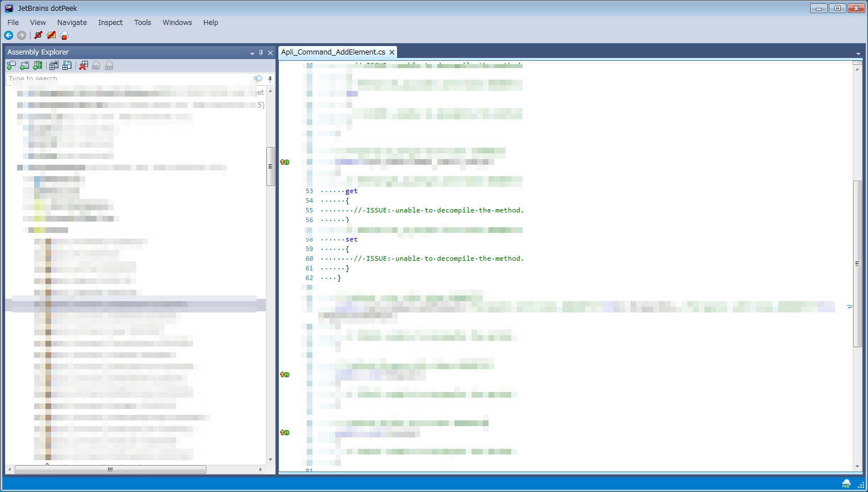This screenshot has height=492, width=868.
Task: Open the Inspect menu
Action: tap(110, 22)
